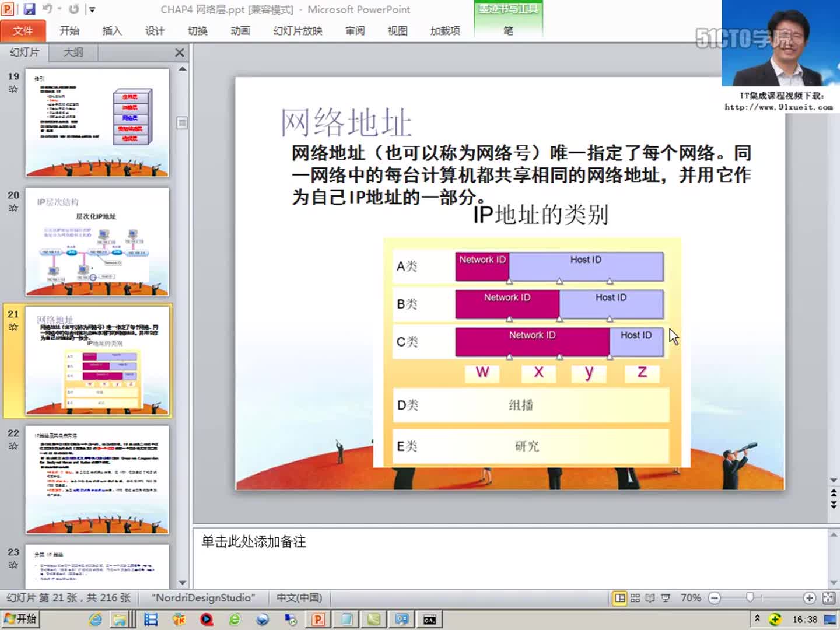Fit slide to current window icon
This screenshot has height=630, width=840.
coord(829,598)
